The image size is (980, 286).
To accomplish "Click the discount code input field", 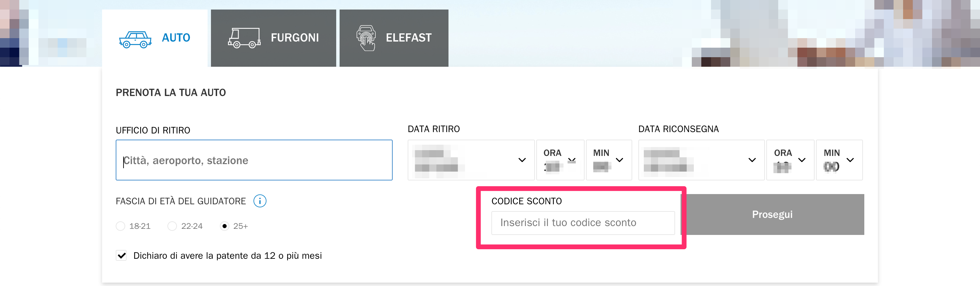I will 583,223.
